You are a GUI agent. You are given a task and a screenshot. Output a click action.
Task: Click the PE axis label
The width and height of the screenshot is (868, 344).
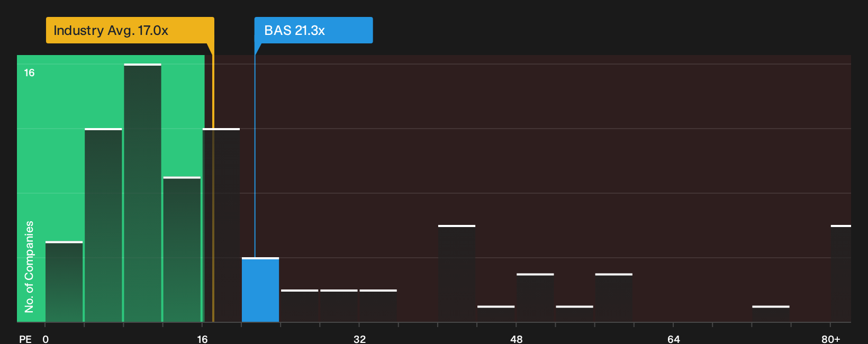25,339
